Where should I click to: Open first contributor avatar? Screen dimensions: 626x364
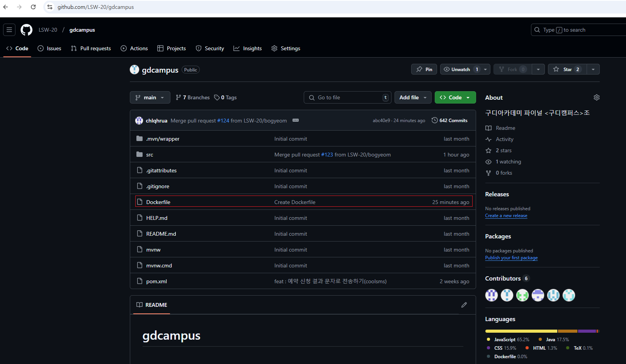tap(492, 295)
